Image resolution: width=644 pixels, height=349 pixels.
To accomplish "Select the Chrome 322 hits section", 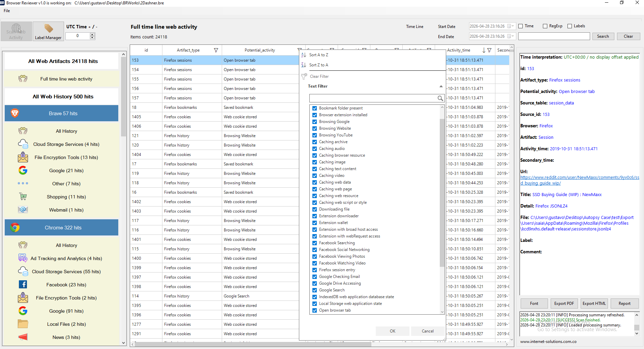I will (61, 227).
